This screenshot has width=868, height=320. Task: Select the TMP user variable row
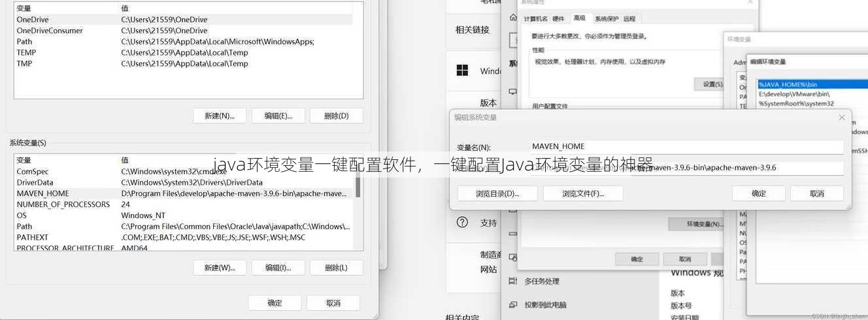184,63
